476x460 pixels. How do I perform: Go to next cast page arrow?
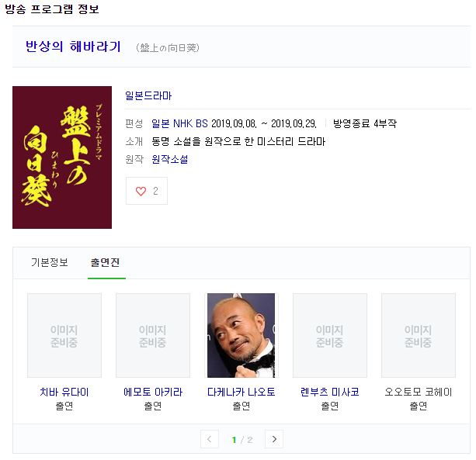click(x=274, y=439)
